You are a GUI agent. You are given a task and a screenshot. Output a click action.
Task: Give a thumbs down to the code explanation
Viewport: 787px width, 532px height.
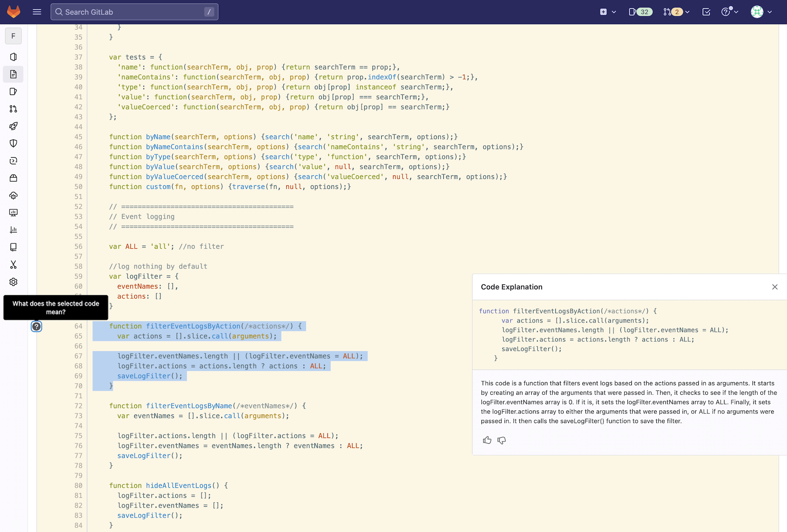coord(501,440)
